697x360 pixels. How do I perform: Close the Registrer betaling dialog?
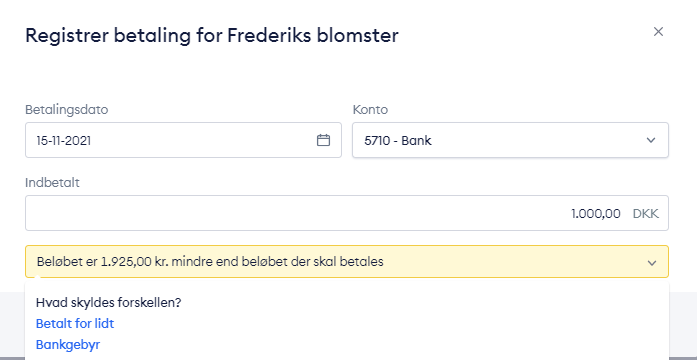coord(658,32)
